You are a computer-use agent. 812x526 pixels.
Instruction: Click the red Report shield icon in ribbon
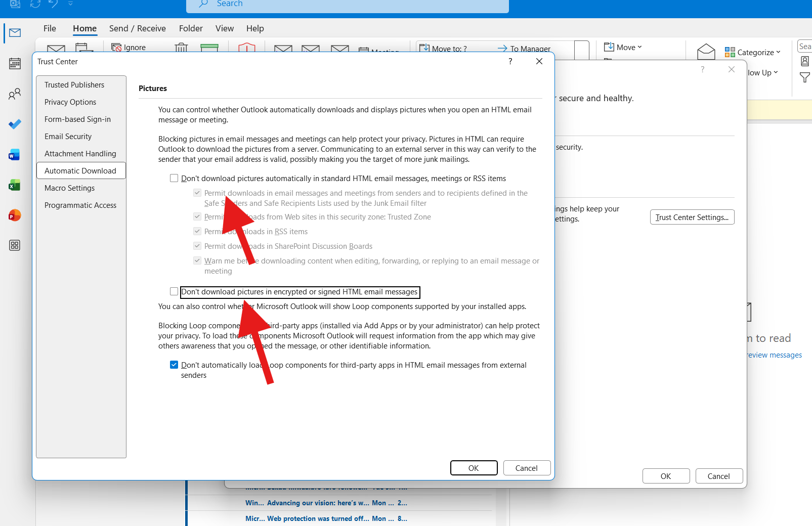tap(246, 48)
